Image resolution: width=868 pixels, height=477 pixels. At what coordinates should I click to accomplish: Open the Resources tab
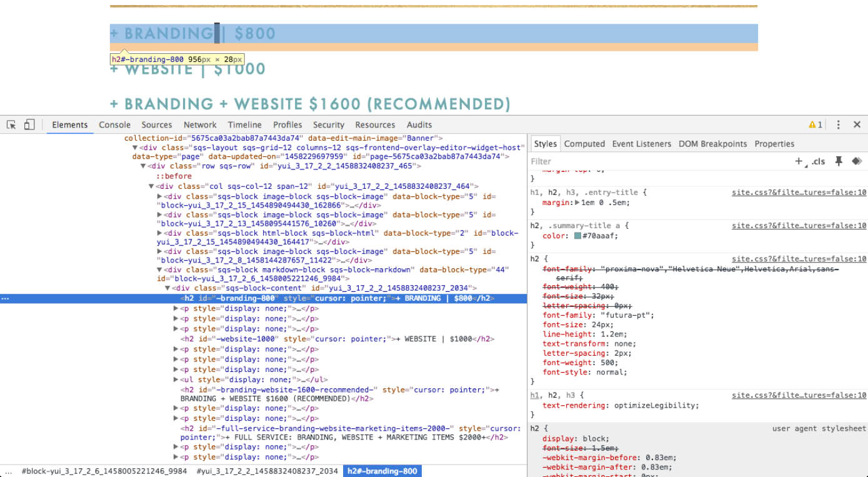[x=375, y=125]
